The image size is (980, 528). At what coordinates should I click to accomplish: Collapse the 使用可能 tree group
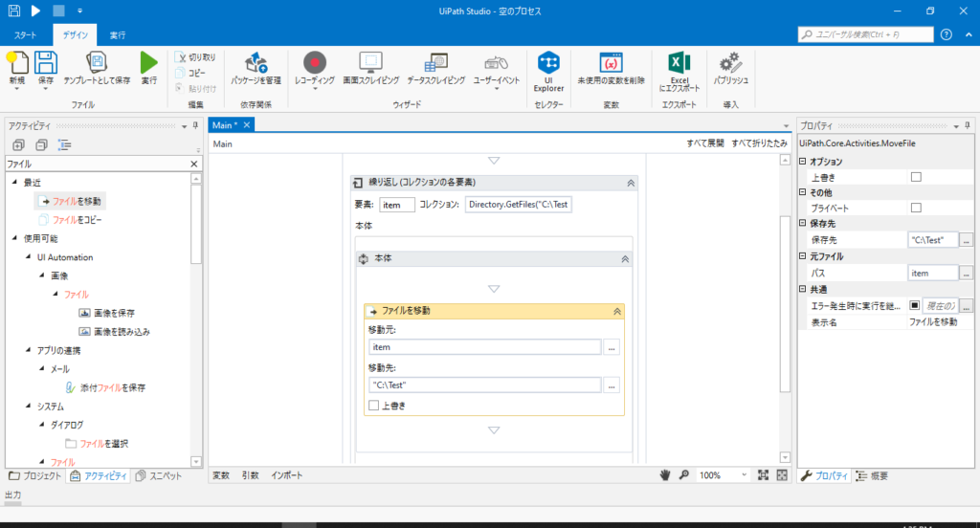tap(15, 238)
